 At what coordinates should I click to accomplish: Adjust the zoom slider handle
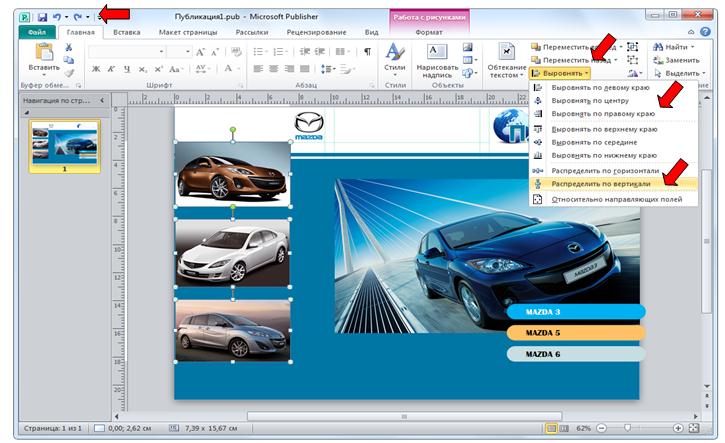(x=627, y=428)
